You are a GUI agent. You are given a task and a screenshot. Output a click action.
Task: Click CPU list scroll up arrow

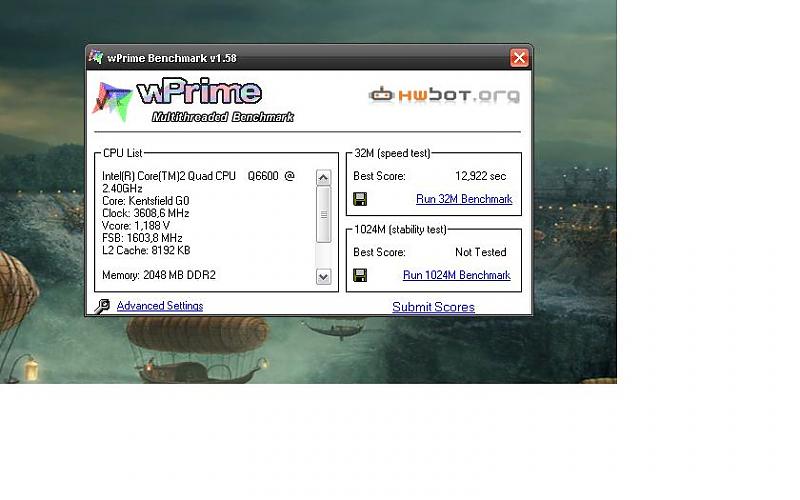[x=323, y=178]
